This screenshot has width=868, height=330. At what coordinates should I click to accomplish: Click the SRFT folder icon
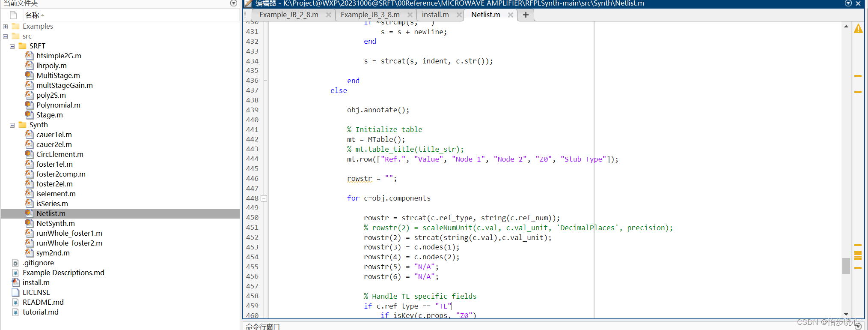(23, 46)
